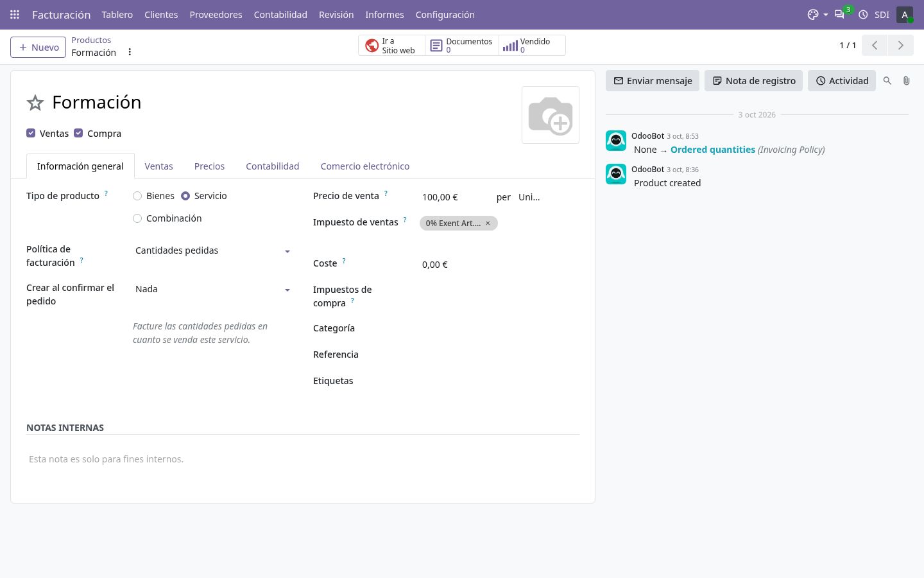Click the Nuevo button
The image size is (924, 578).
click(38, 47)
